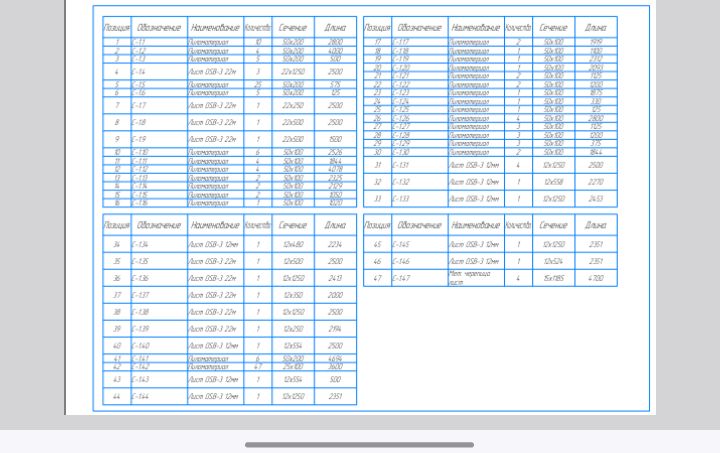Select designation cell C-1.8

click(159, 122)
